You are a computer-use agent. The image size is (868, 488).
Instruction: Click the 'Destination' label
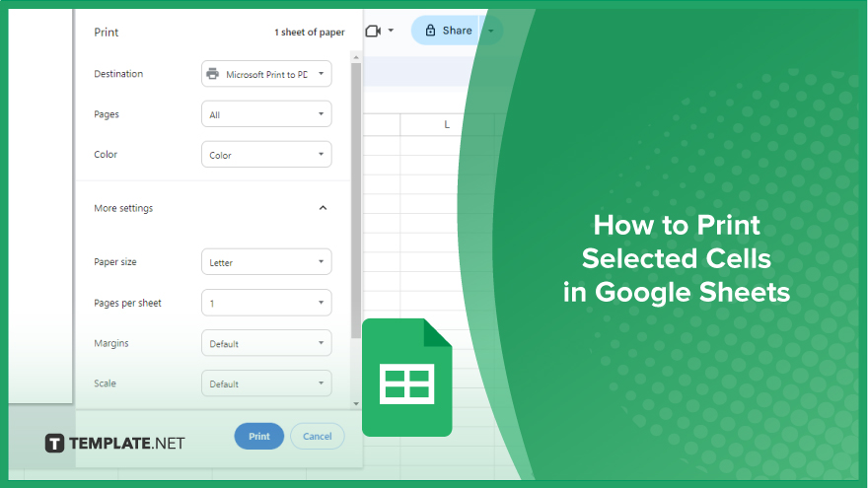coord(118,74)
